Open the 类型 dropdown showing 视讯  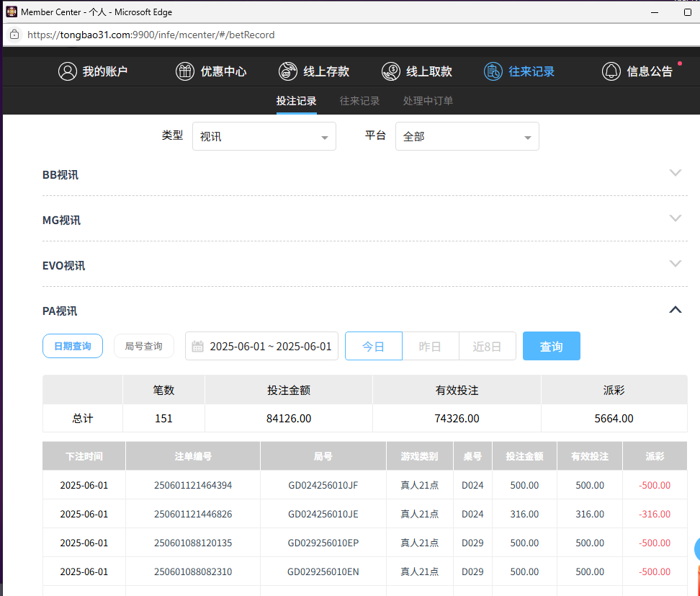tap(264, 136)
